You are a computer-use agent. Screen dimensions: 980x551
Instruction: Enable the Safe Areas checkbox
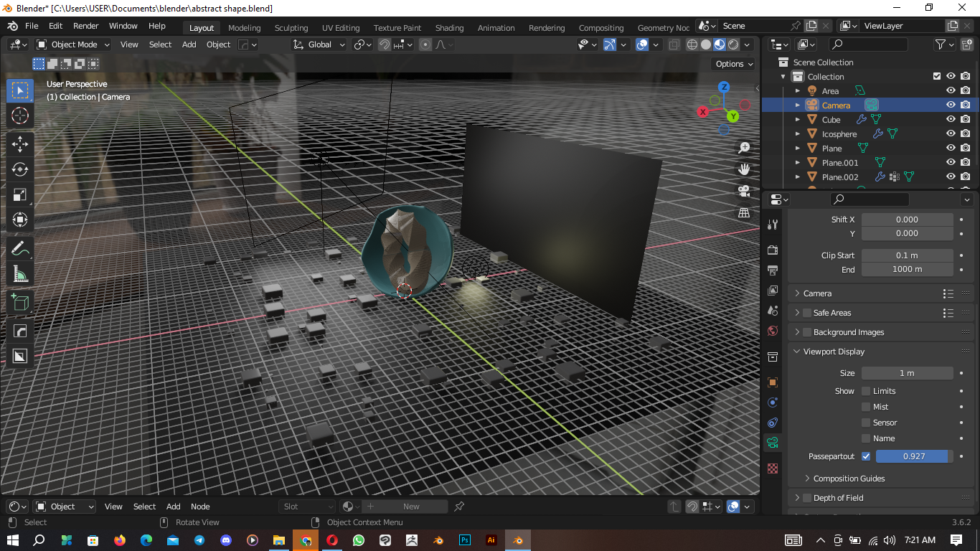pos(807,313)
